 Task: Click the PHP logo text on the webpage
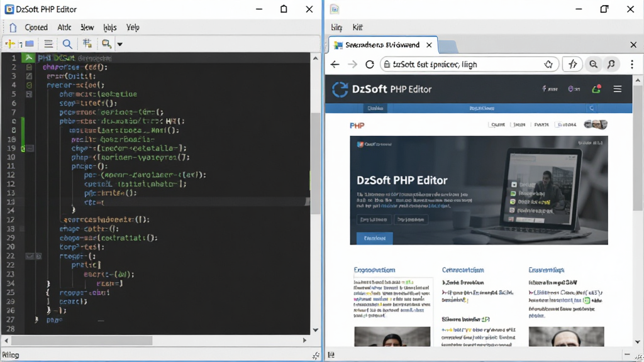357,126
